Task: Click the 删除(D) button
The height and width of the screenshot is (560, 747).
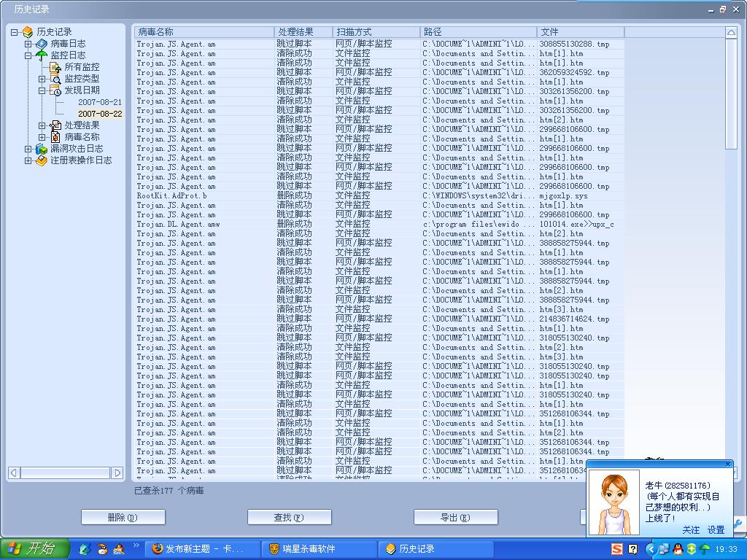Action: 123,517
